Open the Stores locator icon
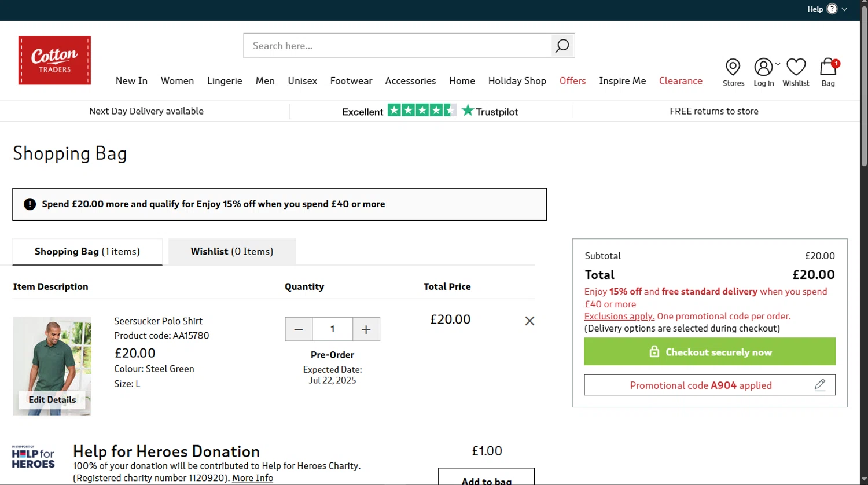This screenshot has width=868, height=485. click(x=733, y=67)
